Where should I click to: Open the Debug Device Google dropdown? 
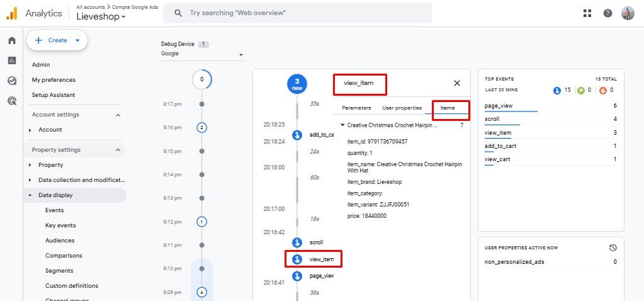[202, 54]
